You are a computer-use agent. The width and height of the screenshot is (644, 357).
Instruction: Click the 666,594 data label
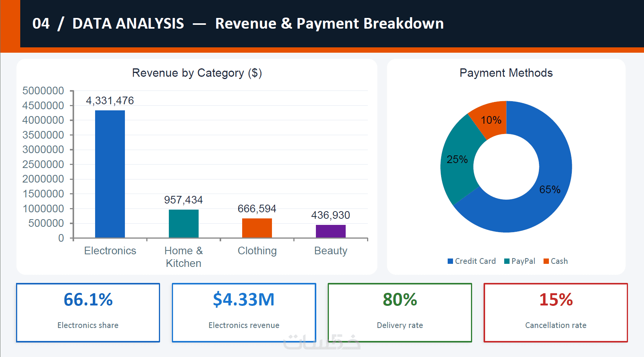pyautogui.click(x=257, y=209)
